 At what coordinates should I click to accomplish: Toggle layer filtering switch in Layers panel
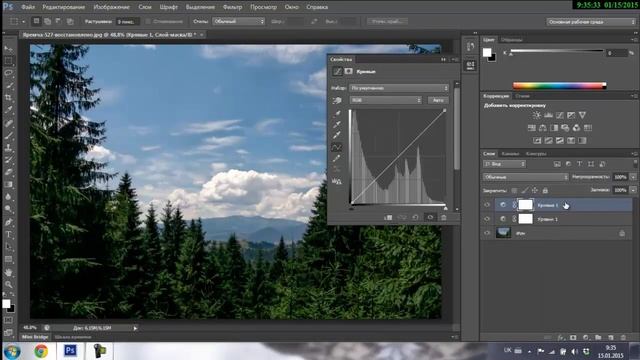coord(635,163)
